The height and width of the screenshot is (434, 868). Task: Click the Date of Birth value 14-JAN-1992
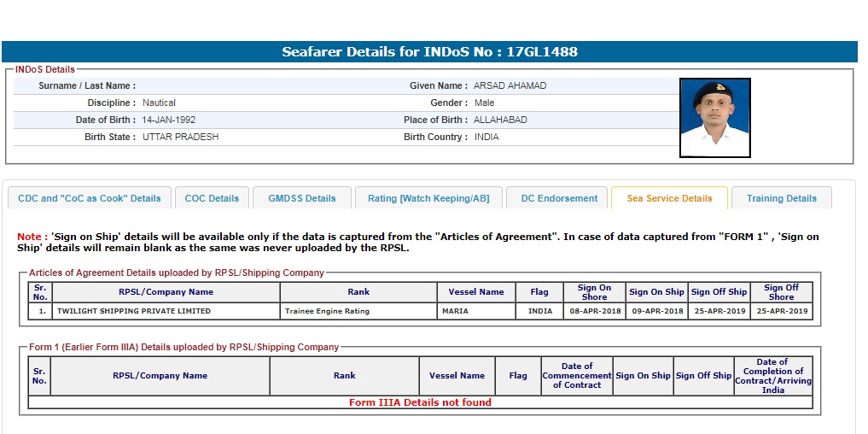coord(169,120)
